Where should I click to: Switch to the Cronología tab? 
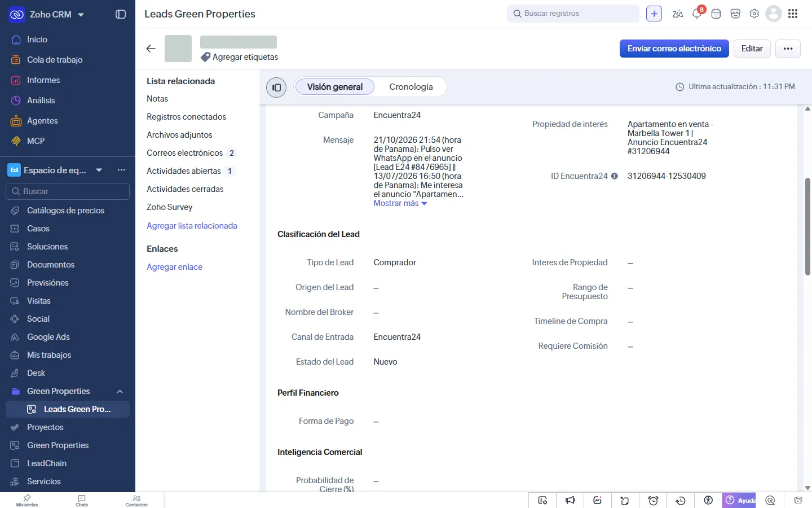click(411, 87)
